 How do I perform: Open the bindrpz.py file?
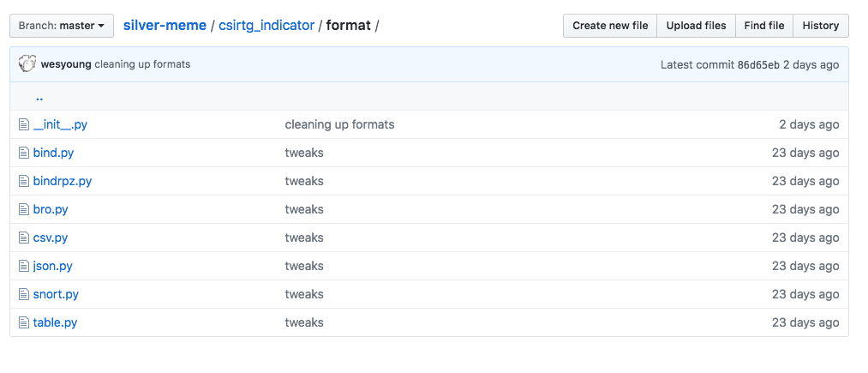coord(63,181)
